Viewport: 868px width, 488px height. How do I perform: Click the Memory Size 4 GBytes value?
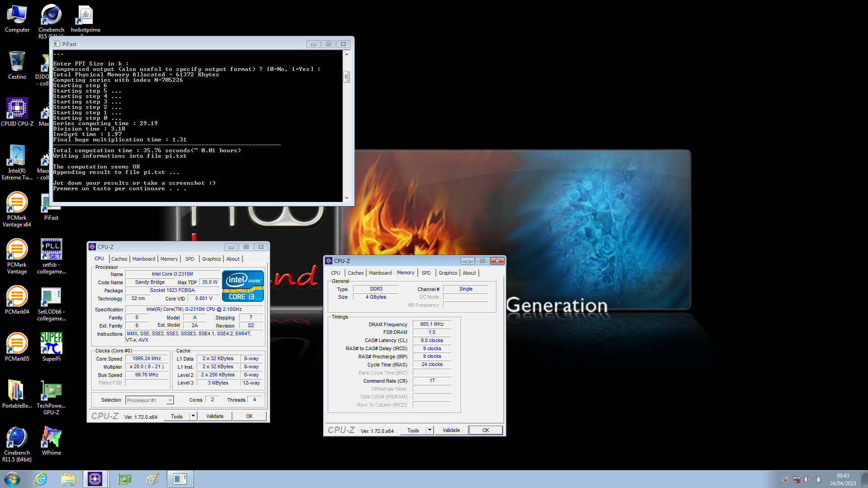pyautogui.click(x=376, y=297)
